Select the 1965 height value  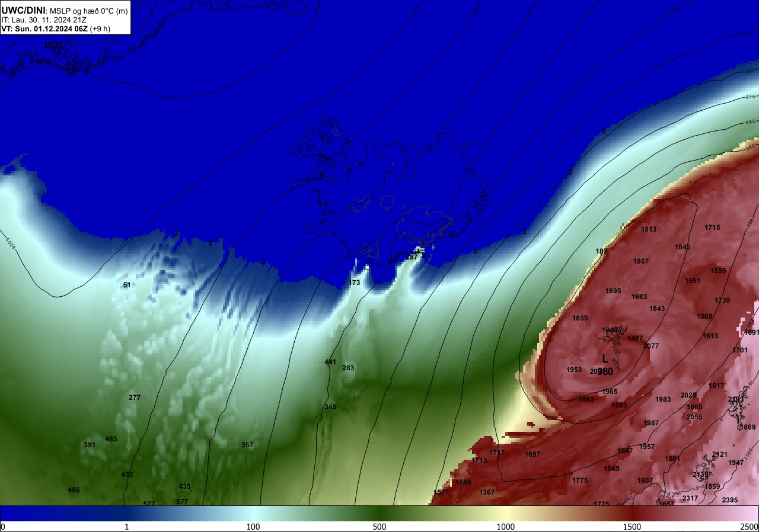pyautogui.click(x=610, y=392)
